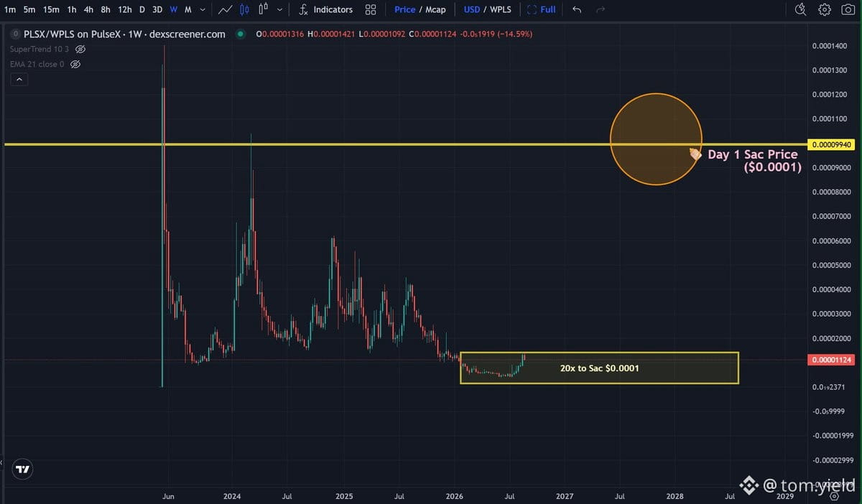Select the 5m timeframe

[29, 9]
